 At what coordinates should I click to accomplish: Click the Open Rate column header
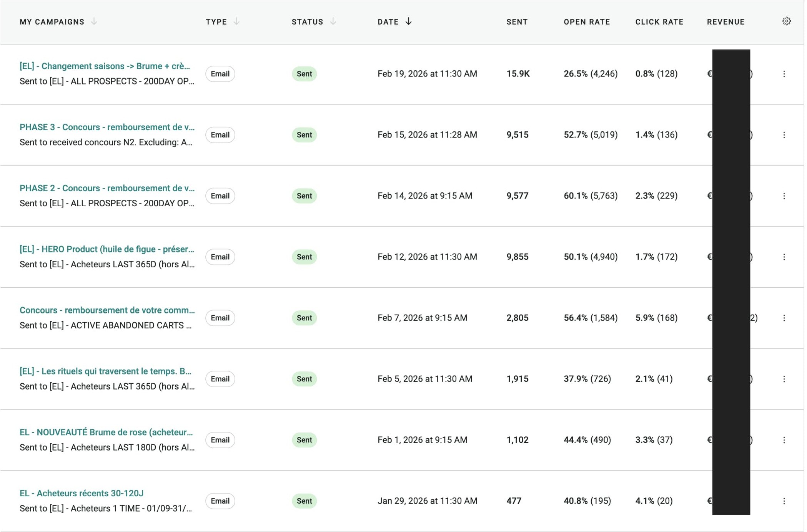tap(586, 22)
